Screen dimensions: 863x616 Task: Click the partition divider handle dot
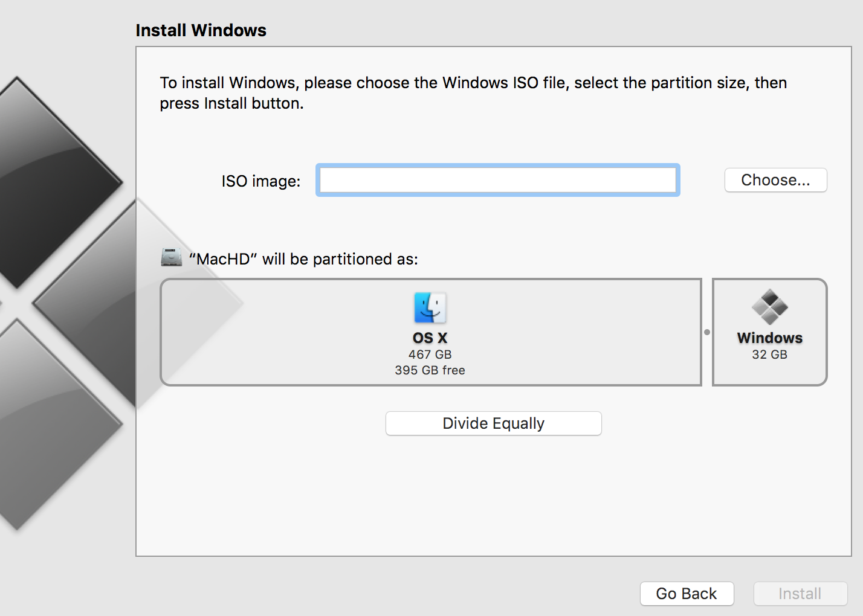[x=707, y=332]
